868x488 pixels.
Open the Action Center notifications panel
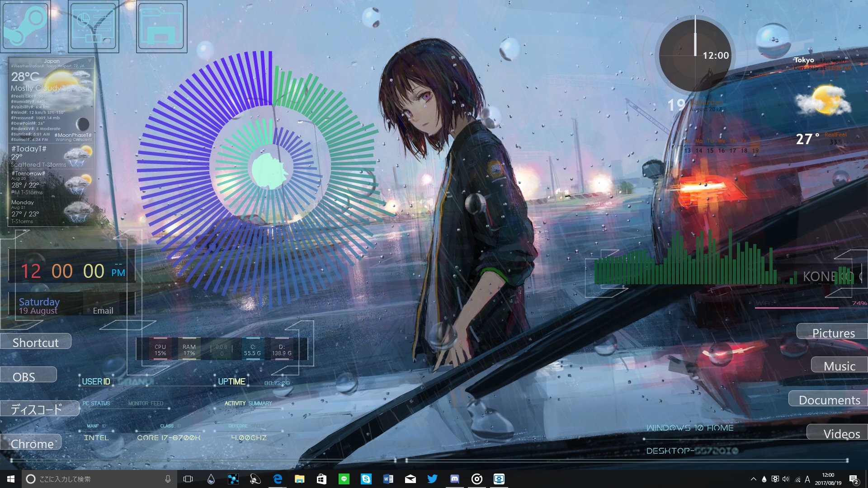pos(854,479)
